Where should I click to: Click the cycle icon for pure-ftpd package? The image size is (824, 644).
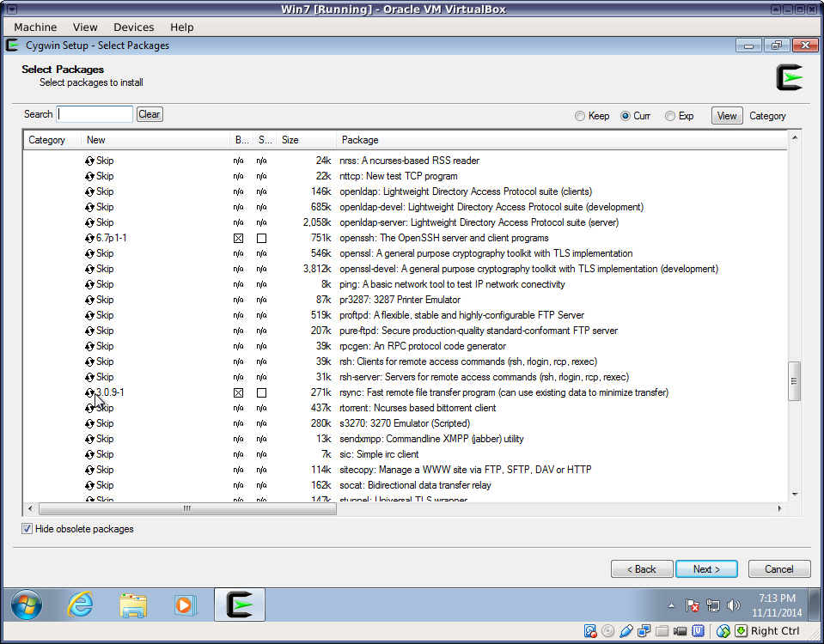[89, 331]
